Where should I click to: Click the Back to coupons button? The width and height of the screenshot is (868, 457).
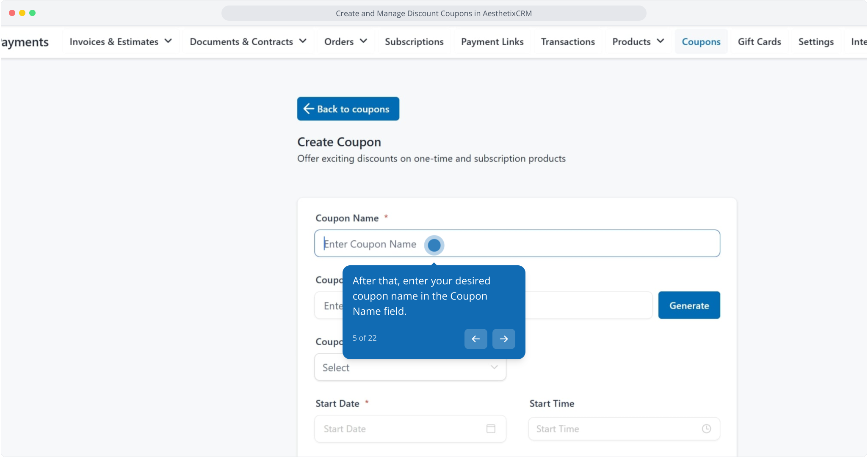[348, 109]
